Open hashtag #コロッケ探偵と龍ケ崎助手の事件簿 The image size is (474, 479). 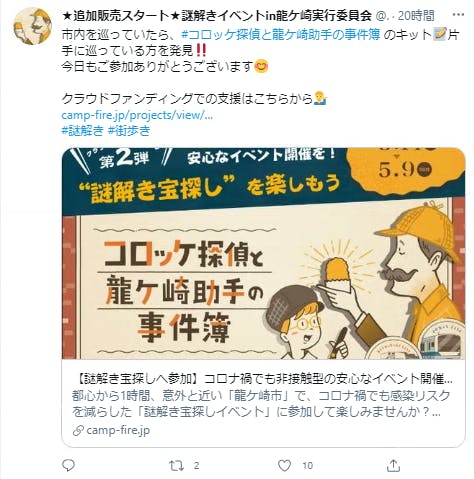[x=281, y=35]
